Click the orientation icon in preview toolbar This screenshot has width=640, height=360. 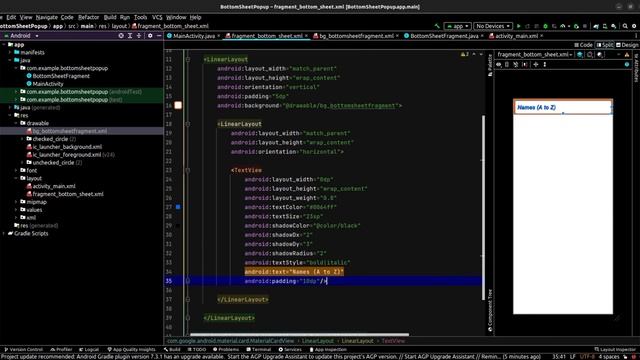[590, 55]
